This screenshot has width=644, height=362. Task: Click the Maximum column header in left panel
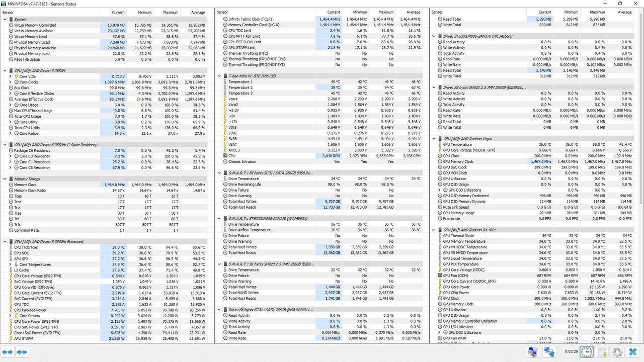(171, 12)
